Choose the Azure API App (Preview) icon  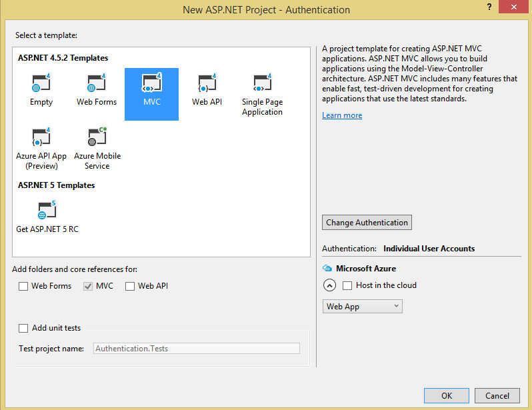(x=41, y=137)
